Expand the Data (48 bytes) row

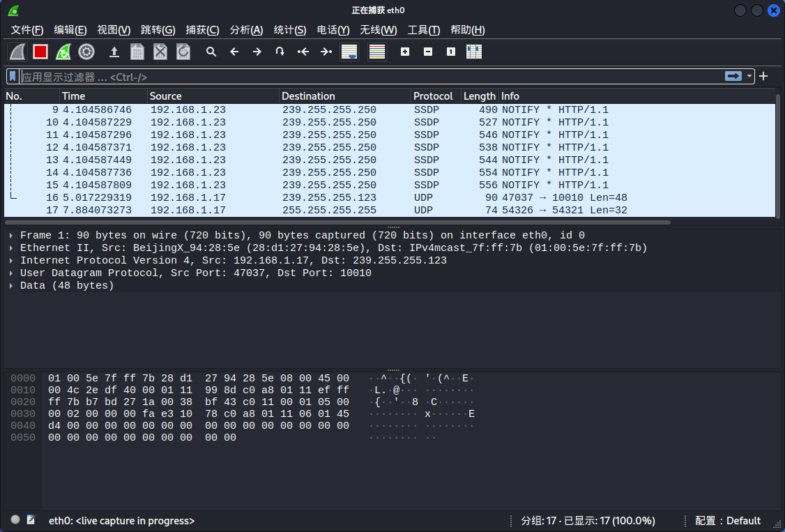(11, 285)
